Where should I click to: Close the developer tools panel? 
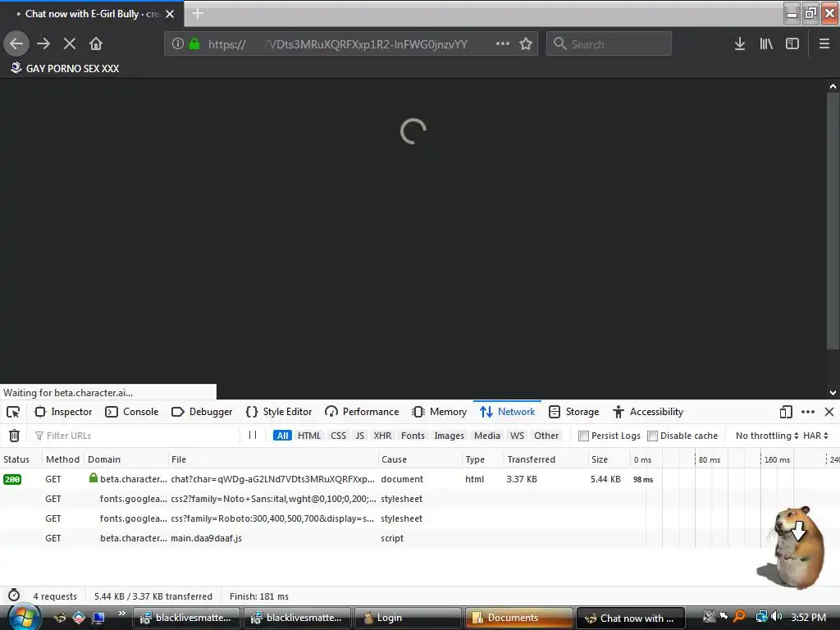[829, 412]
